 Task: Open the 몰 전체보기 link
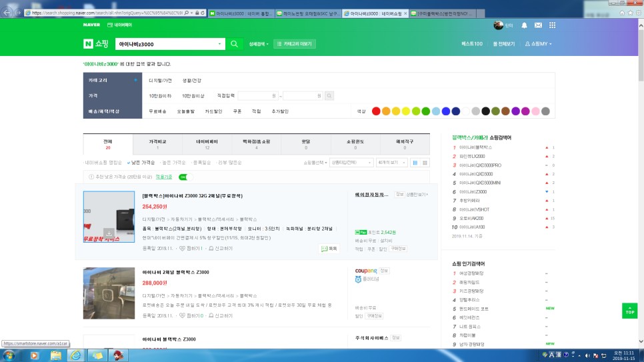pyautogui.click(x=503, y=44)
